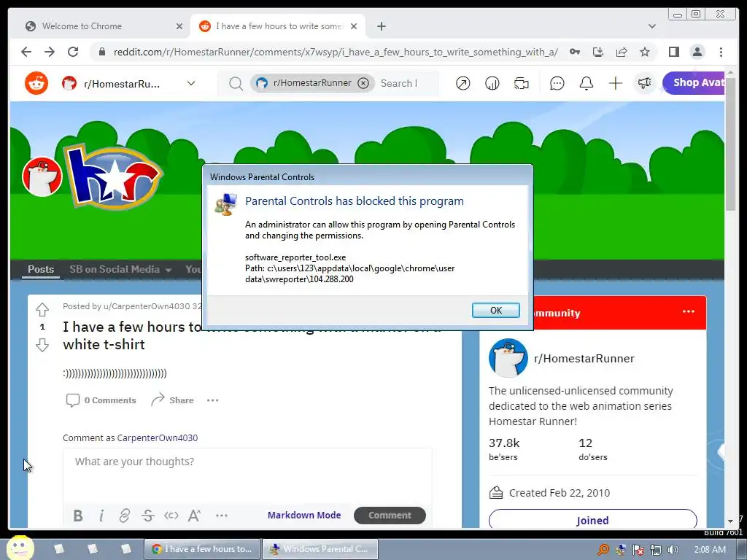Show more comment formatting options
The height and width of the screenshot is (560, 747).
(222, 516)
